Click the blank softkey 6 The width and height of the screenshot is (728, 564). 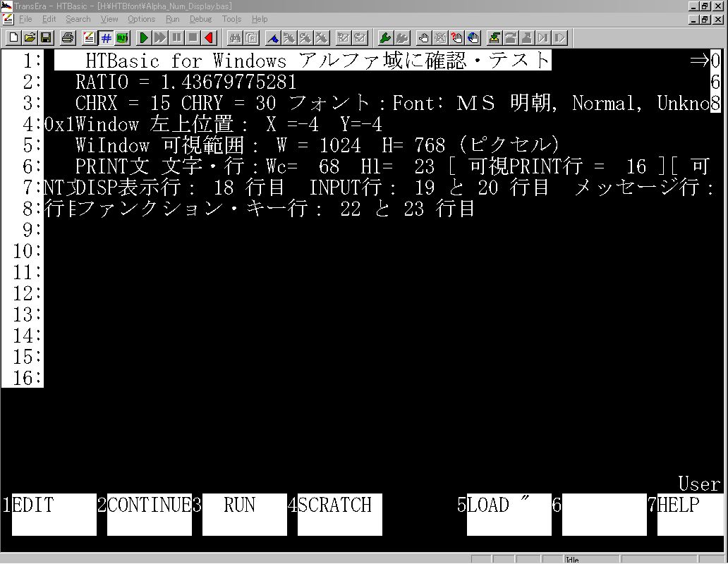[x=604, y=515]
